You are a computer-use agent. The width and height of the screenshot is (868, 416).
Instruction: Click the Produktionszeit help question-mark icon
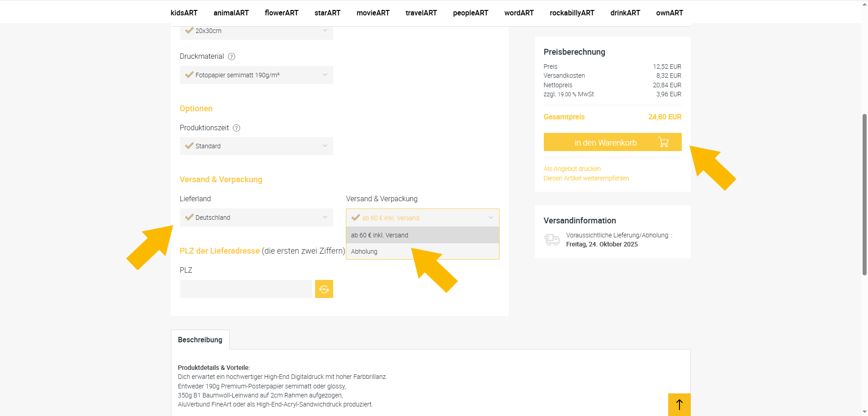[x=236, y=128]
